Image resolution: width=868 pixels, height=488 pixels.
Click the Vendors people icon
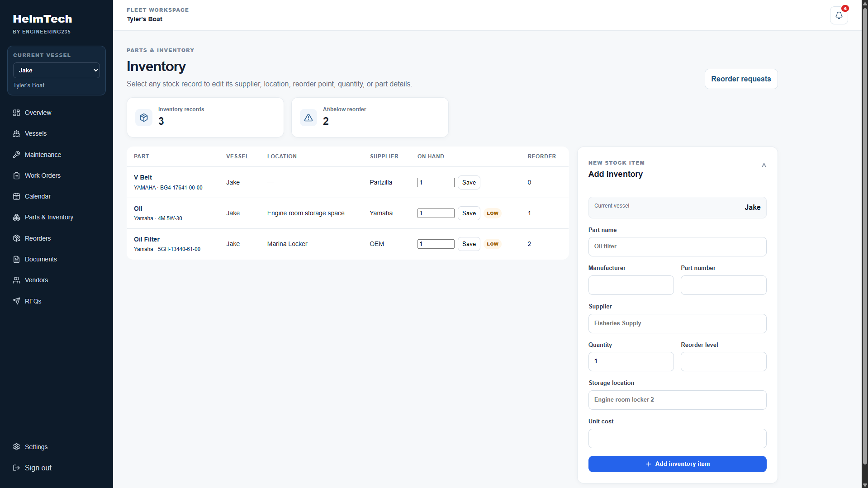(x=17, y=280)
